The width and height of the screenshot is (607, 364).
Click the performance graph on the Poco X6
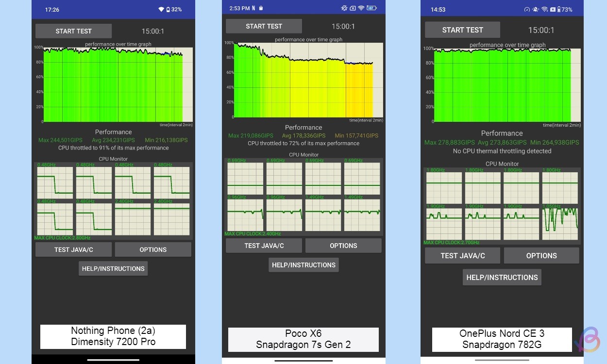308,80
